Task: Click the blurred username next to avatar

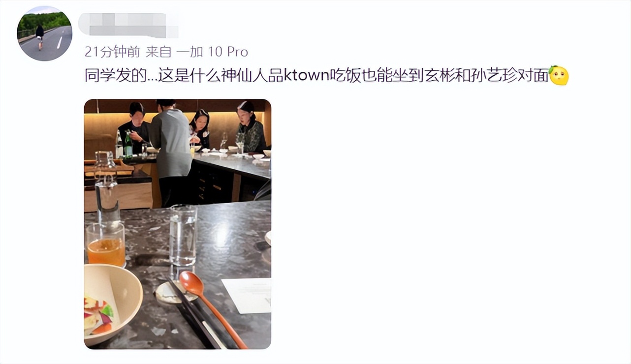Action: pyautogui.click(x=128, y=26)
